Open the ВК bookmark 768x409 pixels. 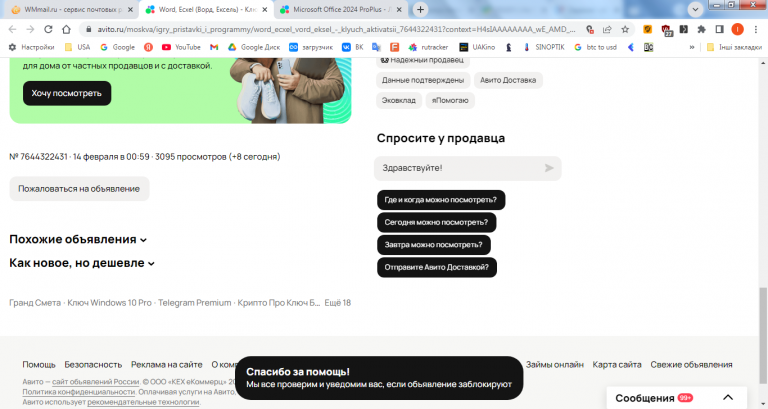click(353, 47)
